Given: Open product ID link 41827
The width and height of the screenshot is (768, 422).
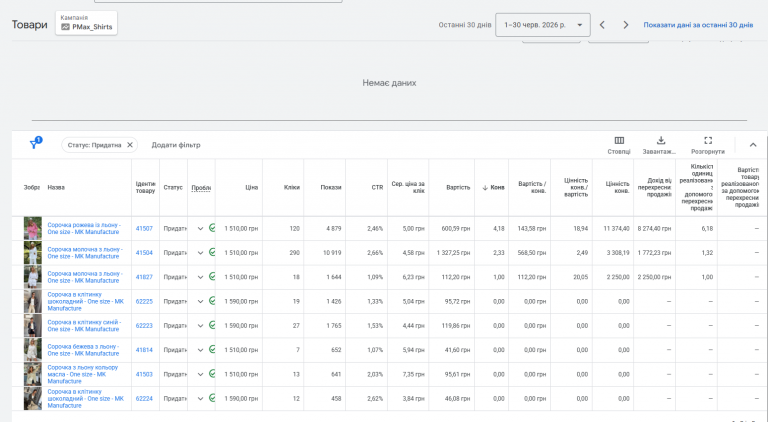Looking at the screenshot, I should pyautogui.click(x=144, y=277).
